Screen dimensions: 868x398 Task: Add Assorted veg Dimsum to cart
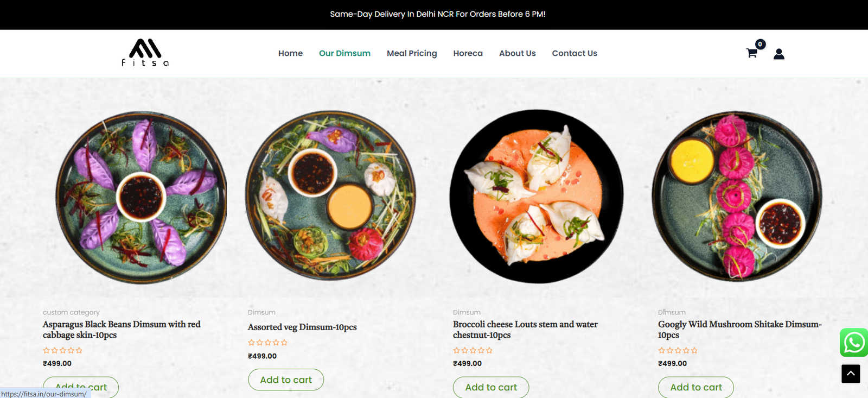coord(286,380)
